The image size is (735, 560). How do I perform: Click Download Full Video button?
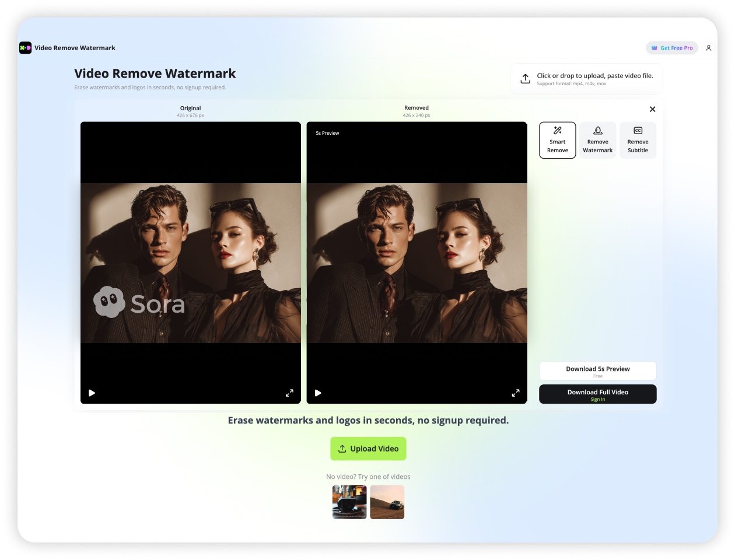(x=597, y=394)
